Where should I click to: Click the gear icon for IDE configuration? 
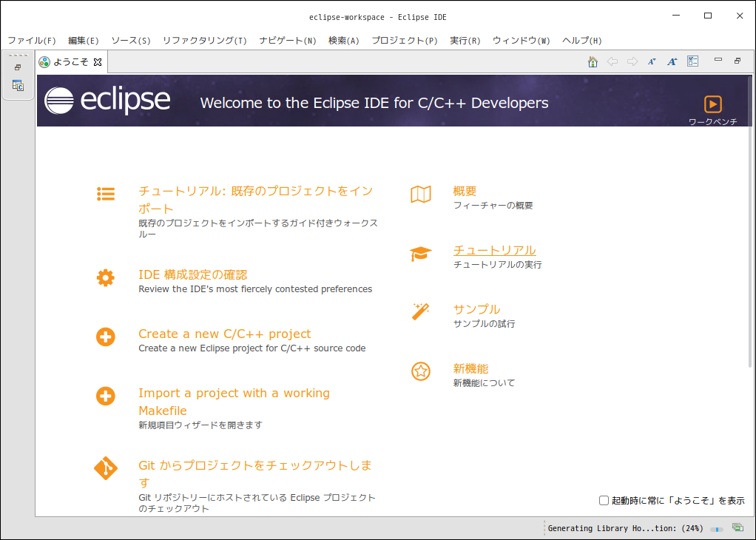[x=106, y=278]
